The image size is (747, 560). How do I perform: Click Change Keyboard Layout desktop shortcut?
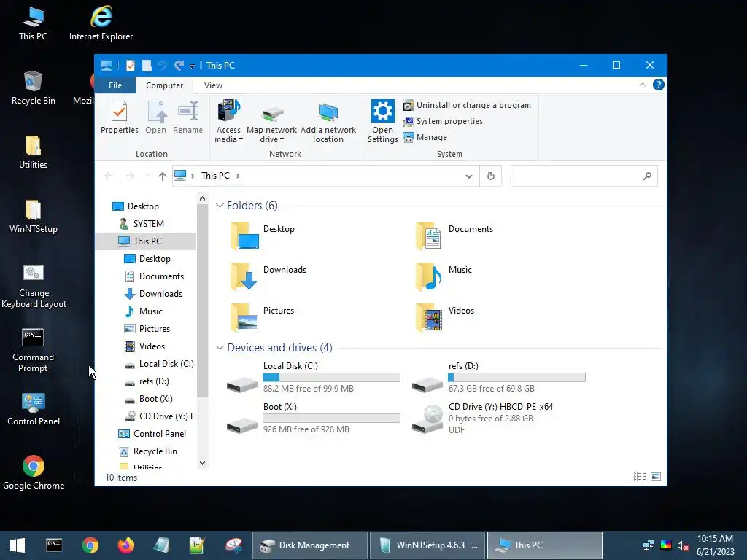click(34, 286)
